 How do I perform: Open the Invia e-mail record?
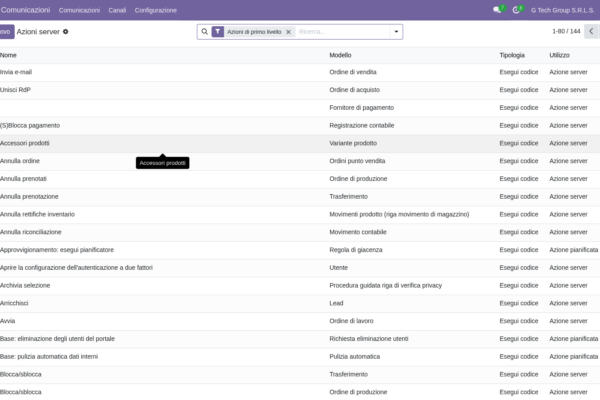click(x=16, y=72)
